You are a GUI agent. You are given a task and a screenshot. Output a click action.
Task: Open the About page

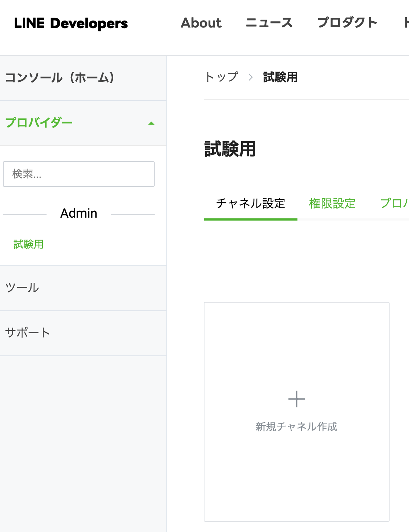pos(201,23)
